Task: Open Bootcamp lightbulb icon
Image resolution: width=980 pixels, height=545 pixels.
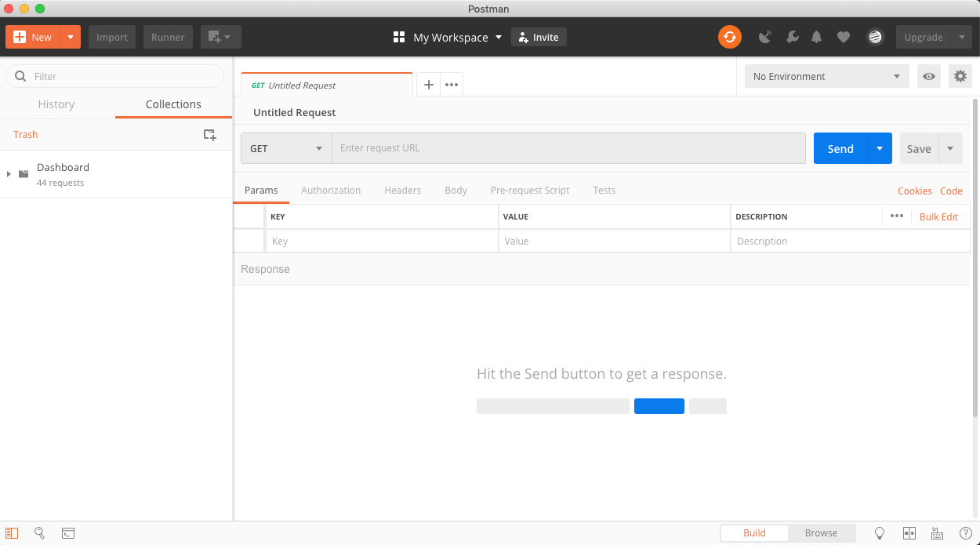Action: click(880, 533)
